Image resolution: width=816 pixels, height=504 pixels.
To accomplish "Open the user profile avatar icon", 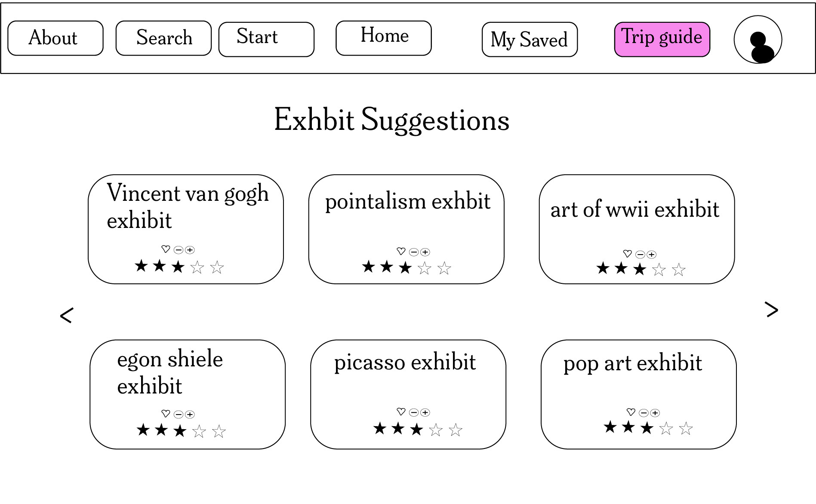I will (x=757, y=40).
